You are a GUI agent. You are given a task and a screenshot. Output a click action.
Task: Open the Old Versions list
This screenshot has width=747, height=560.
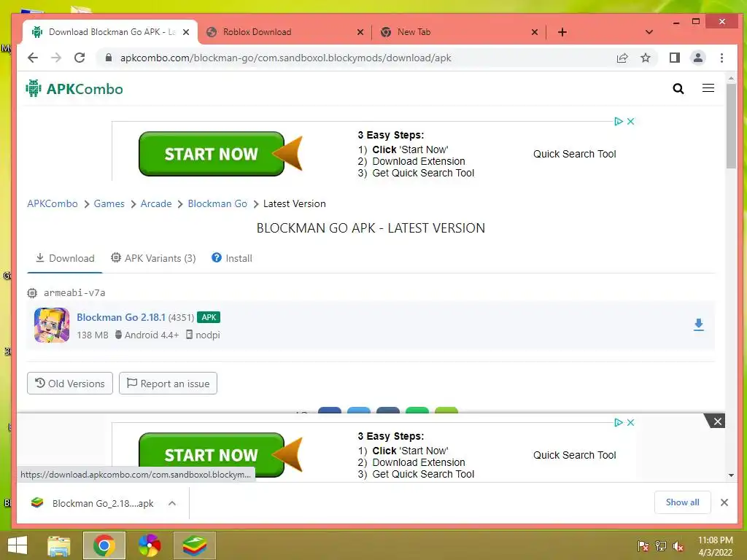click(70, 384)
